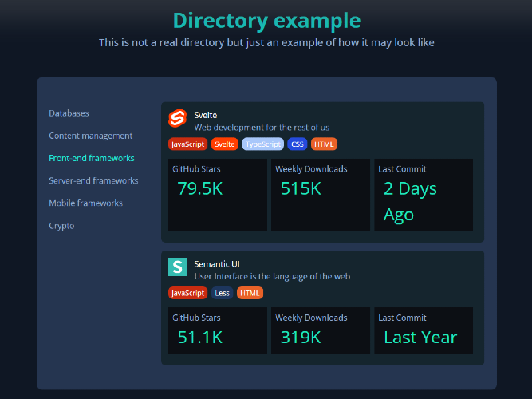Open Mobile frameworks category
Screen dimensions: 532x399
pyautogui.click(x=86, y=203)
